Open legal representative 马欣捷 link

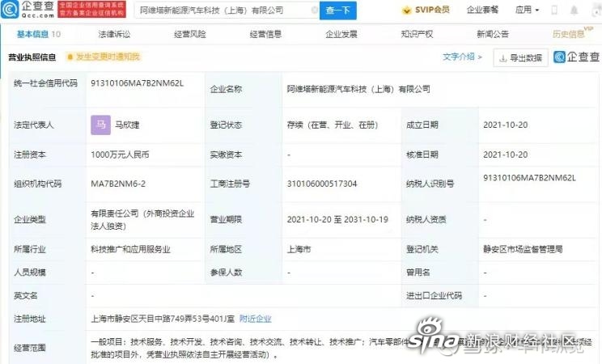coord(127,125)
